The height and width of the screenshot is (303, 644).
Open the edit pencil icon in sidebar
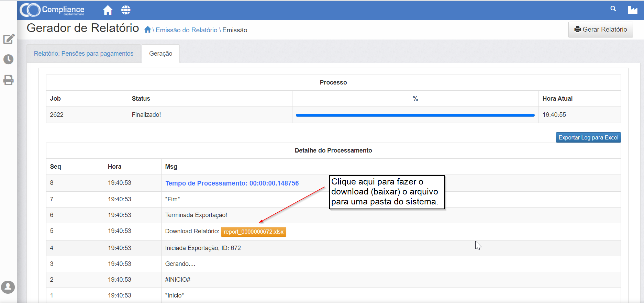pyautogui.click(x=9, y=39)
